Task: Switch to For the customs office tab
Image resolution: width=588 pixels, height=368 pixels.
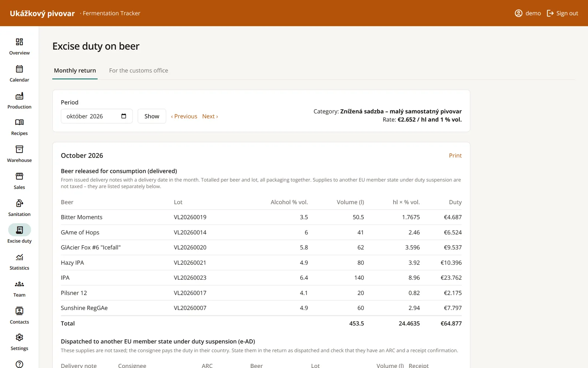Action: point(139,71)
